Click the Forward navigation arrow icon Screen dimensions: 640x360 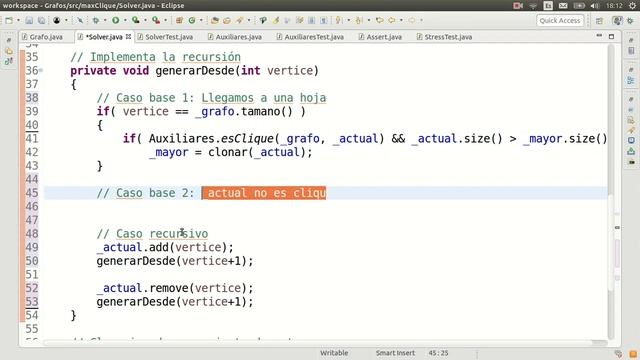tap(412, 20)
